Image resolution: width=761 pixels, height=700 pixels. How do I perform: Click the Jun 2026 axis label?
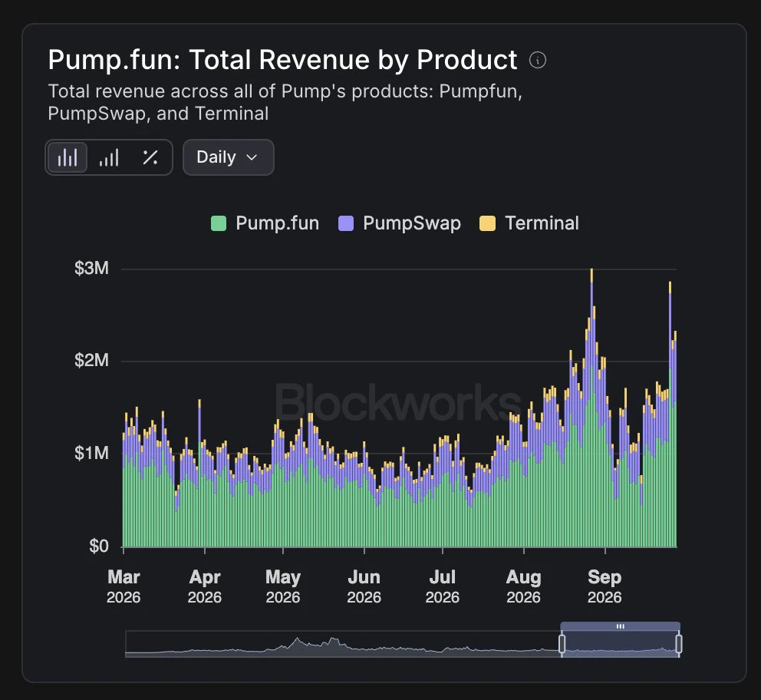[364, 586]
